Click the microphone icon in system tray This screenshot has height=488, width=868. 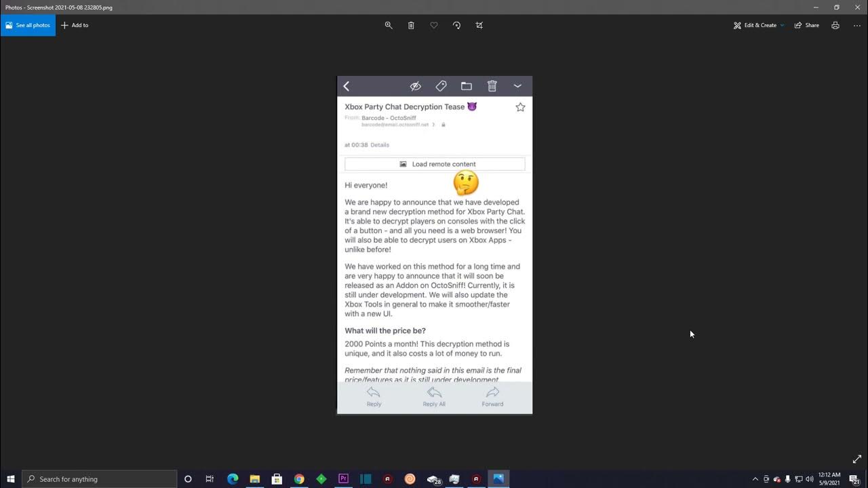[788, 479]
